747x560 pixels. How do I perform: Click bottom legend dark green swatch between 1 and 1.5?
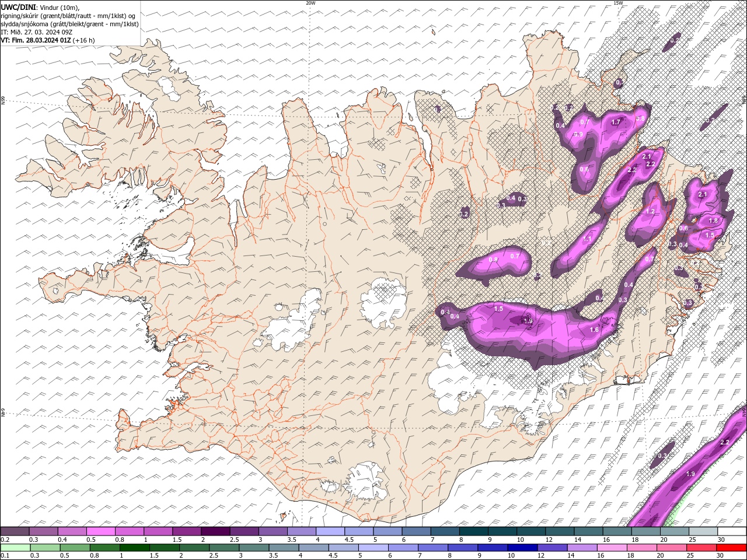(134, 547)
